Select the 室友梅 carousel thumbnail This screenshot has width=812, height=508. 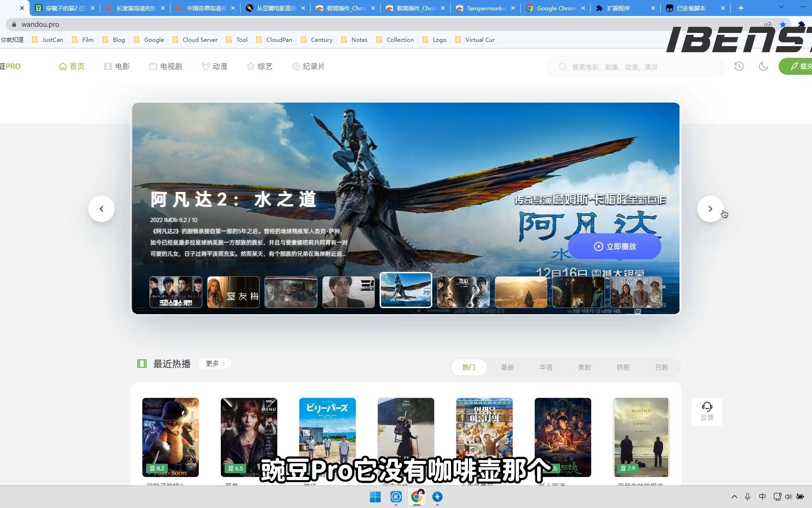coord(234,292)
